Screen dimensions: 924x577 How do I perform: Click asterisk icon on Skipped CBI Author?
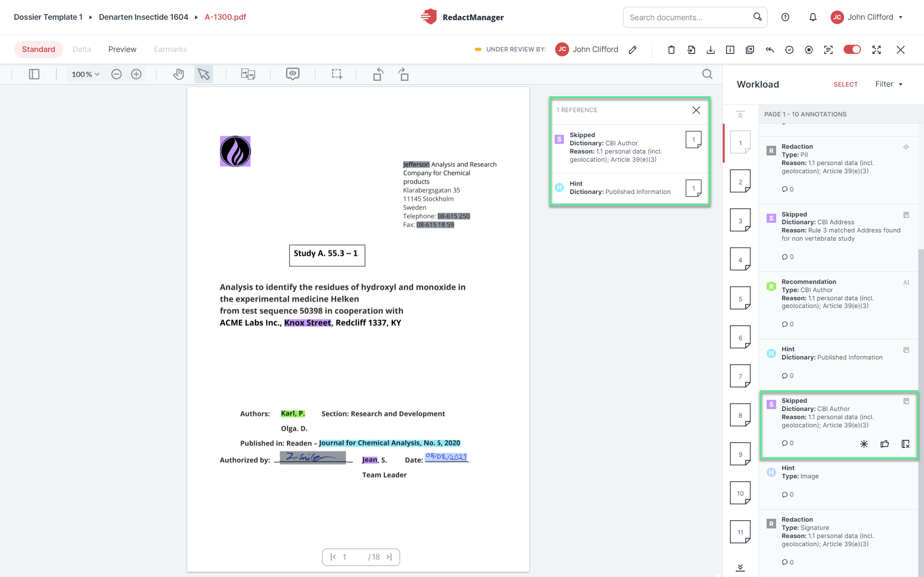click(864, 444)
